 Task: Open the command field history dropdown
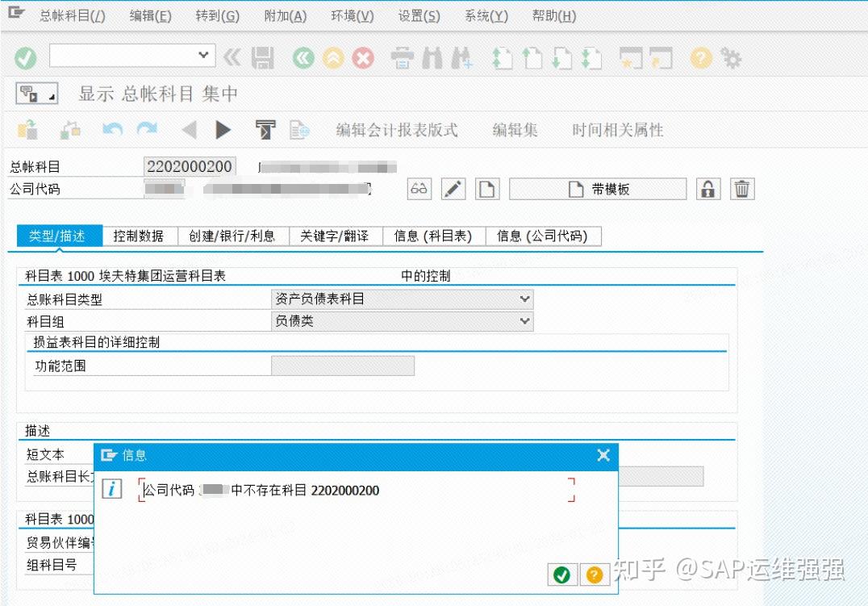coord(204,55)
